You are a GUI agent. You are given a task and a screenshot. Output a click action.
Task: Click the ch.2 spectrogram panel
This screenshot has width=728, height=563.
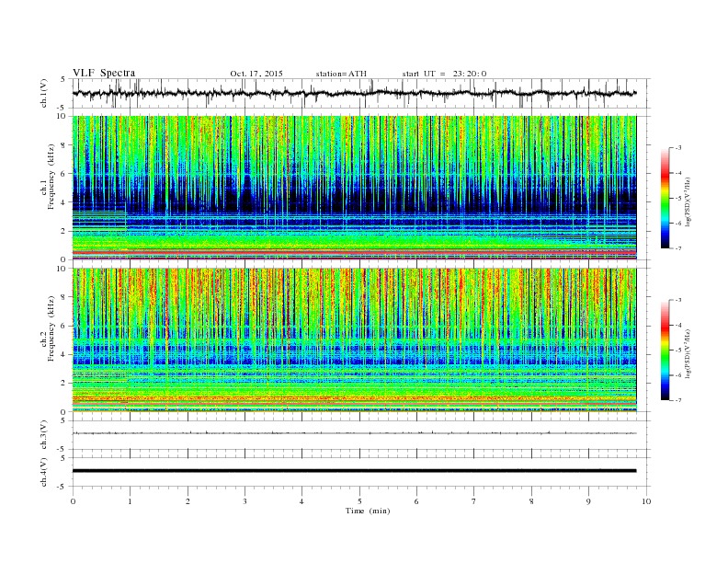(354, 340)
